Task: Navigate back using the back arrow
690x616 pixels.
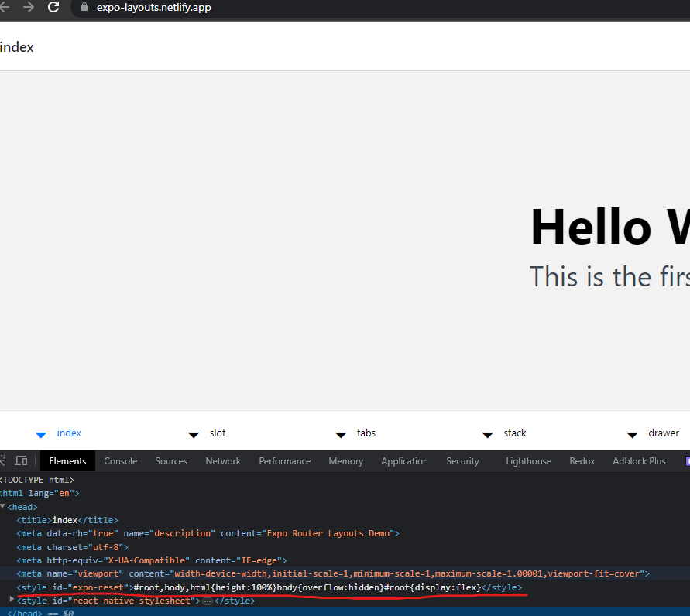Action: 6,9
